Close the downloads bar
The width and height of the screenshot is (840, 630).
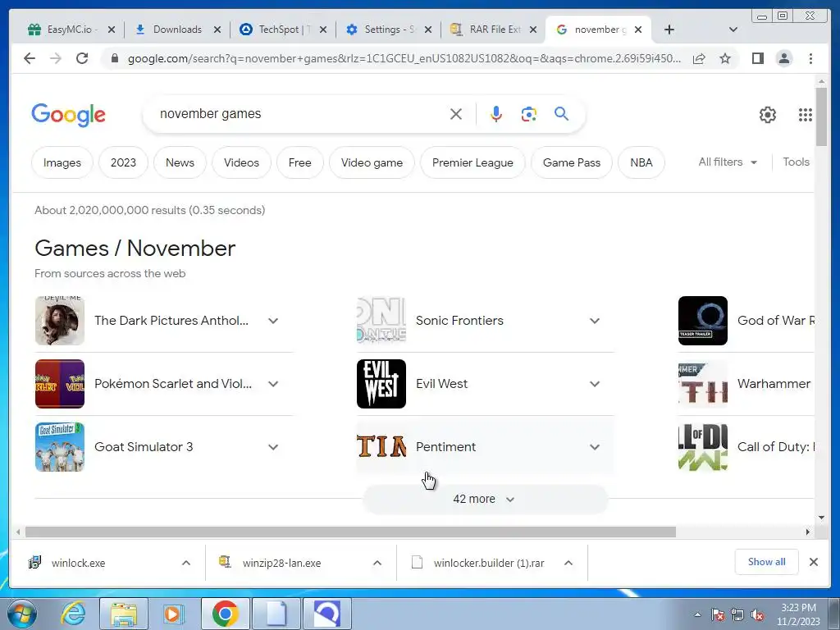pos(813,562)
